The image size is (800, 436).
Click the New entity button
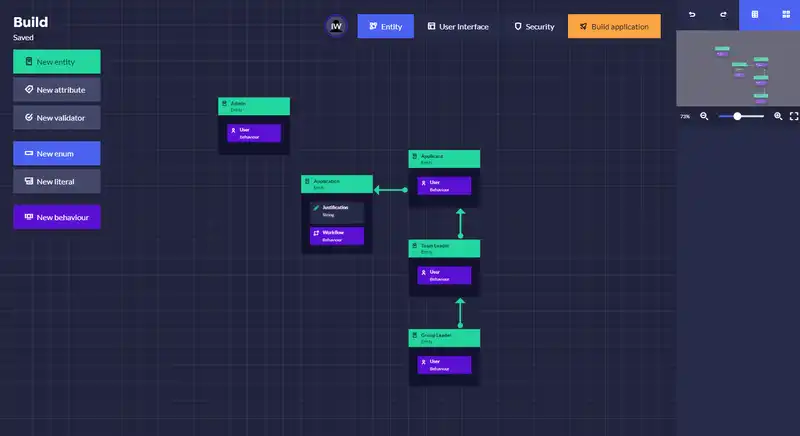(x=57, y=62)
